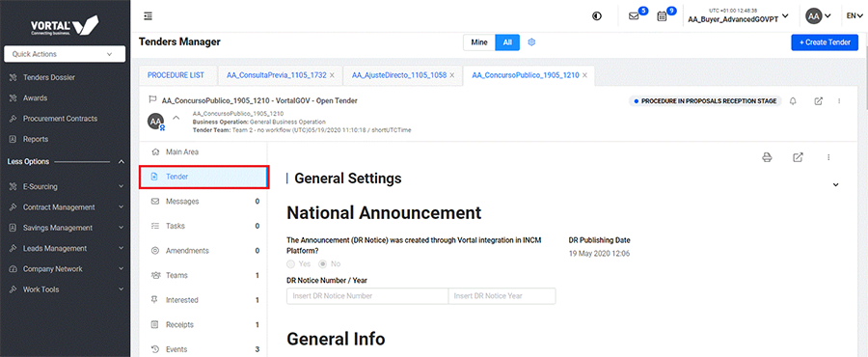Open Interested in the procedure menu
The width and height of the screenshot is (868, 357).
(x=203, y=300)
